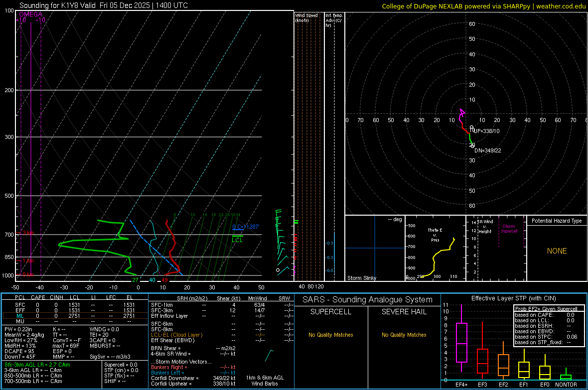
Task: Click the sounding title for K1Y8
Action: pyautogui.click(x=104, y=5)
